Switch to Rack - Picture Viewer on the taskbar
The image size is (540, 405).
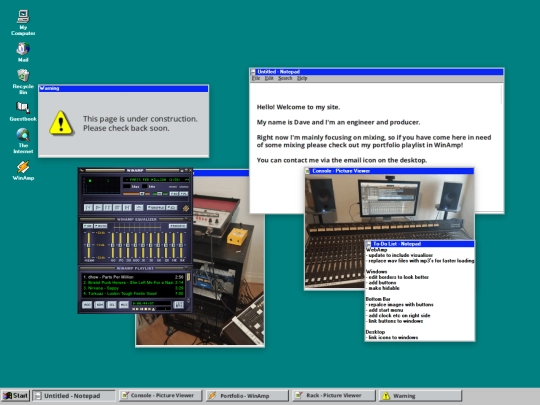334,396
